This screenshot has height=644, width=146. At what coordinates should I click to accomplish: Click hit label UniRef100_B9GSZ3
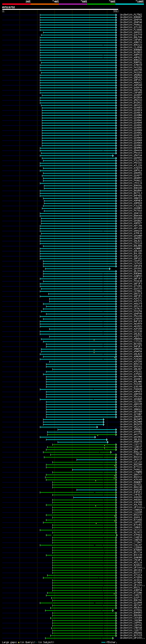click(131, 45)
